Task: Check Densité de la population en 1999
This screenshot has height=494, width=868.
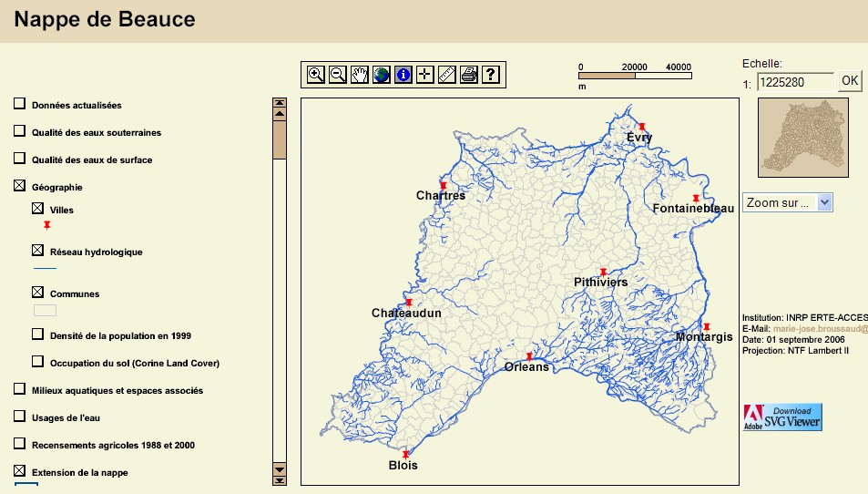Action: click(x=38, y=334)
